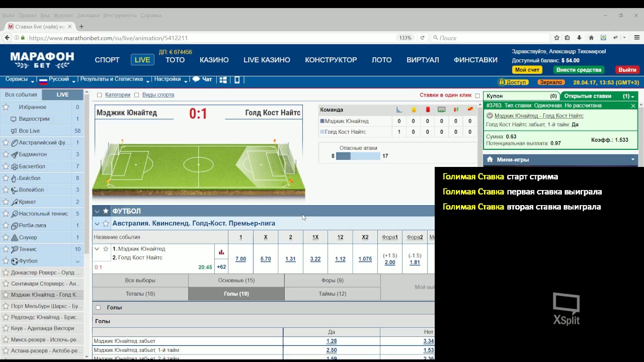Open match statistics bar-chart icon
This screenshot has width=644, height=362.
221,252
